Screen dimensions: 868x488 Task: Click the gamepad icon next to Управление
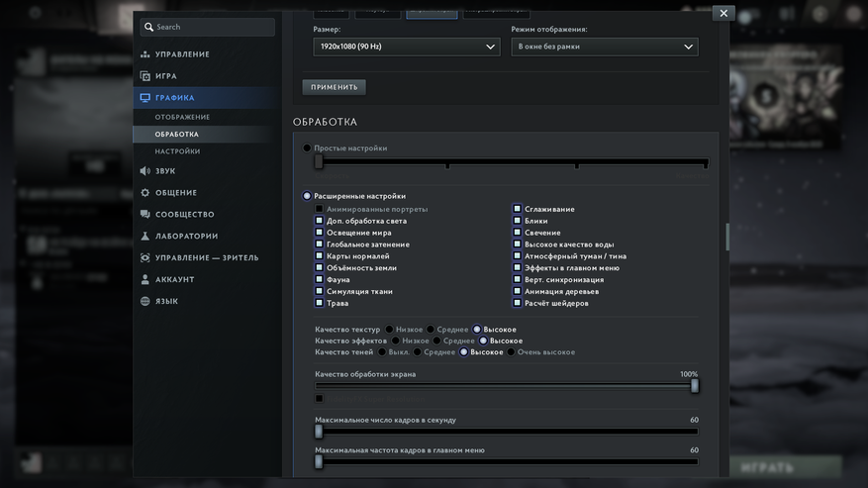pyautogui.click(x=145, y=54)
